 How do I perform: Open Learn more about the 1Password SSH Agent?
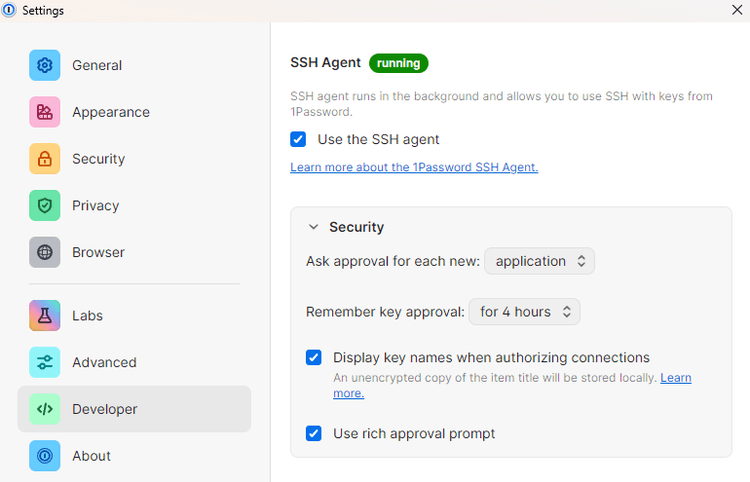tap(414, 167)
